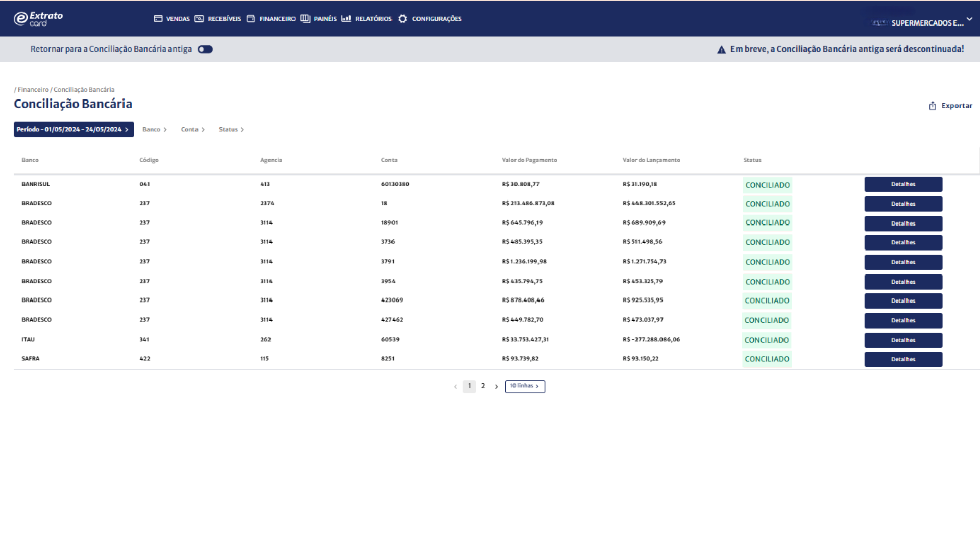Open Detalhes for the Banrisul row
The width and height of the screenshot is (980, 551).
tap(903, 184)
